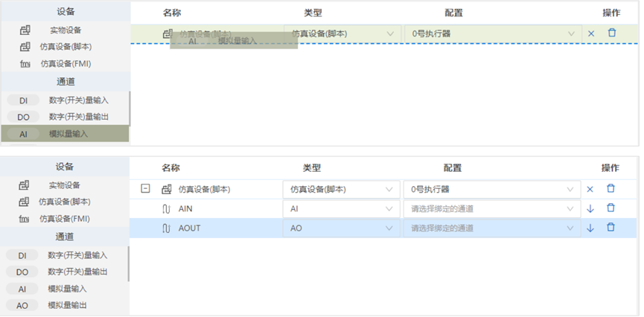The height and width of the screenshot is (317, 644).
Task: Open the top panel 仿真设备(脚本) type dropdown
Action: click(342, 33)
